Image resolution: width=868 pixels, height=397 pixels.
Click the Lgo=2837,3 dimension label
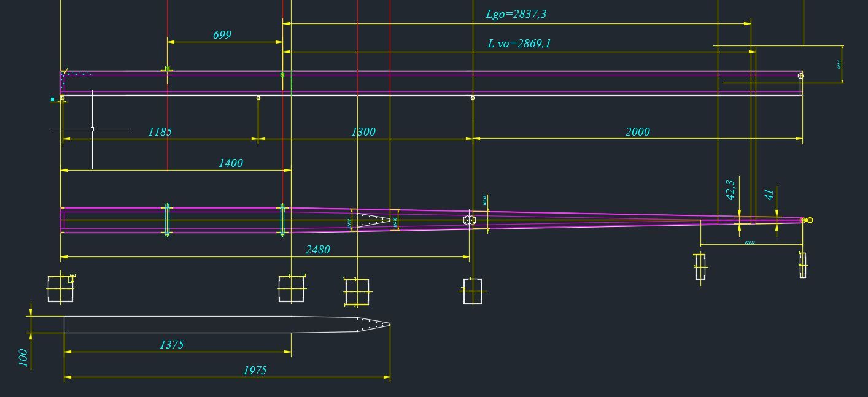coord(516,14)
